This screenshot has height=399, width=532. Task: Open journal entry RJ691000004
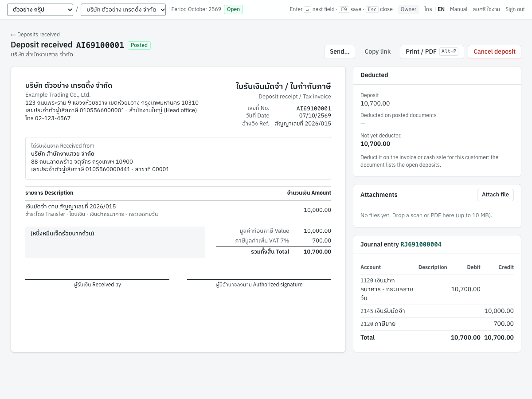click(x=421, y=245)
